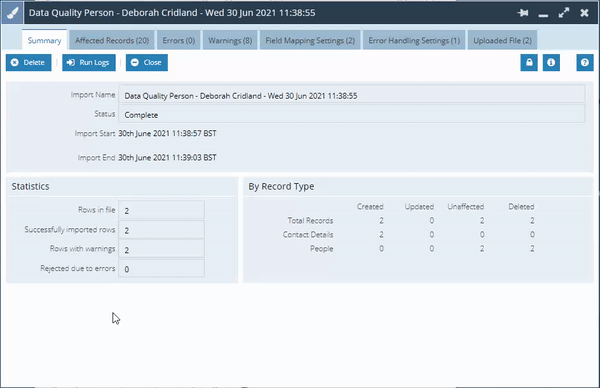Click the Rejected due to errors field
This screenshot has height=388, width=600.
click(x=161, y=269)
